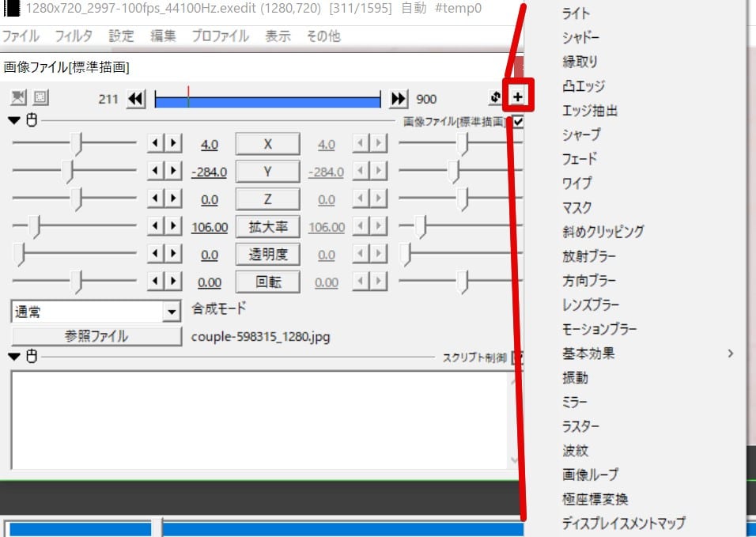756x537 pixels.
Task: Expand the 基本効果 submenu
Action: point(635,354)
